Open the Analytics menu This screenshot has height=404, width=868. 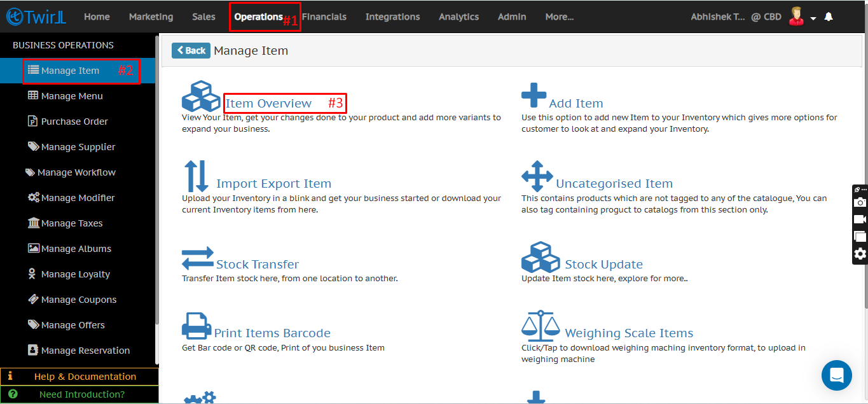[458, 17]
